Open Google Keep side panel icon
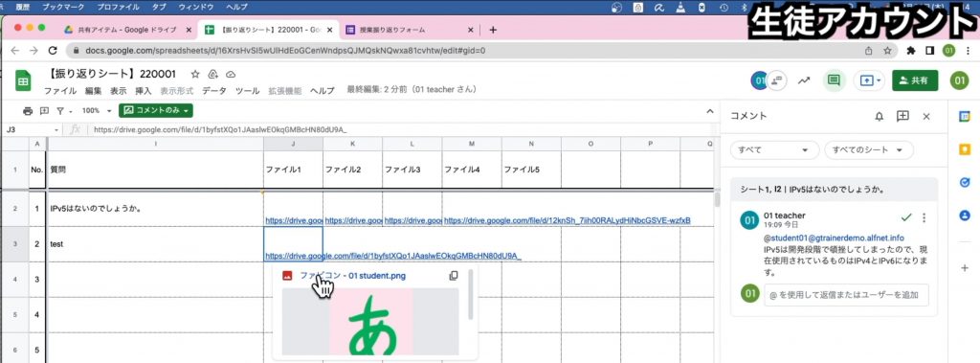The height and width of the screenshot is (363, 980). [965, 149]
